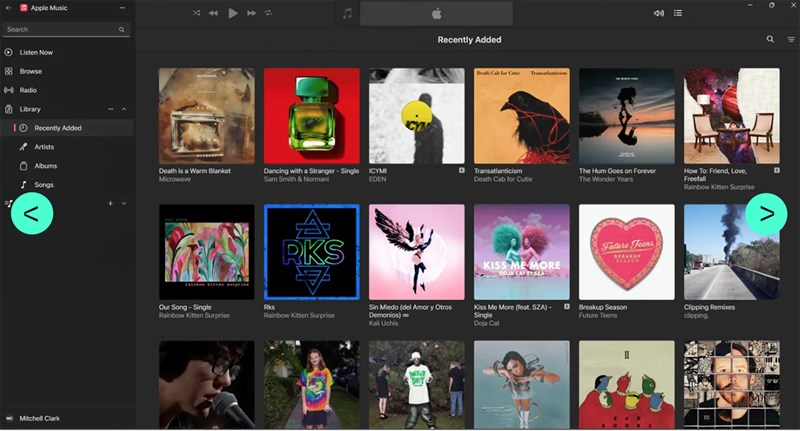Open Dancing with a Stranger perfume bottle cover

pos(312,116)
